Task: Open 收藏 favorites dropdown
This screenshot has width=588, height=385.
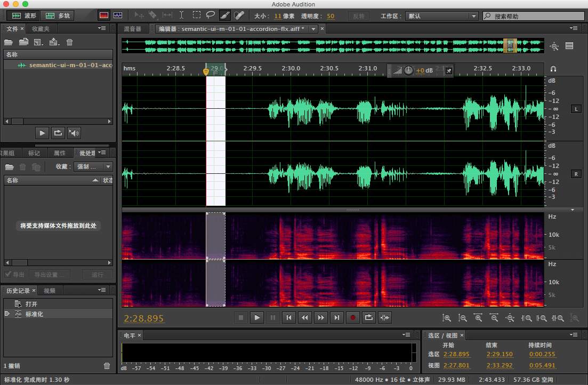Action: click(x=93, y=166)
